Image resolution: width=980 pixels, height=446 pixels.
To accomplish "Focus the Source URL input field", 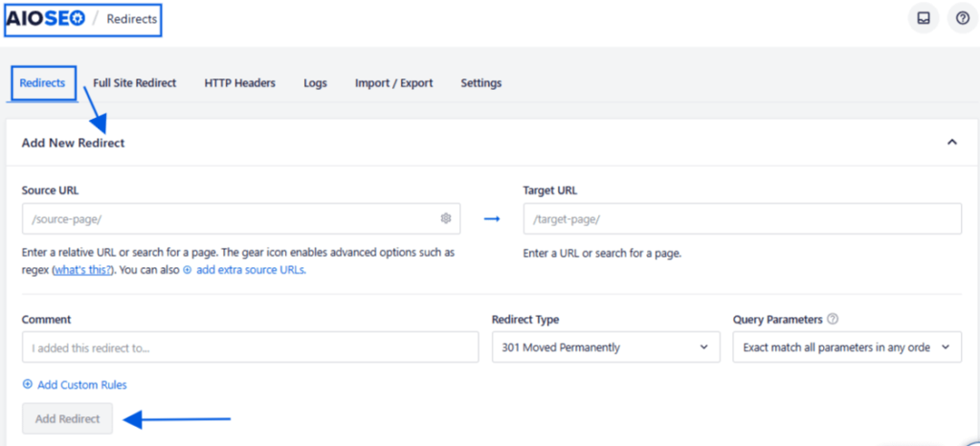I will [241, 218].
